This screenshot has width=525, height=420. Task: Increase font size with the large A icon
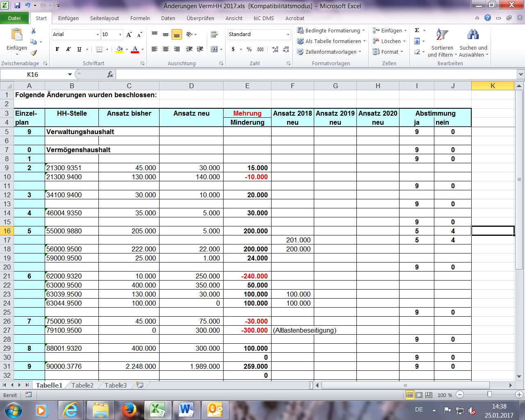[x=129, y=34]
